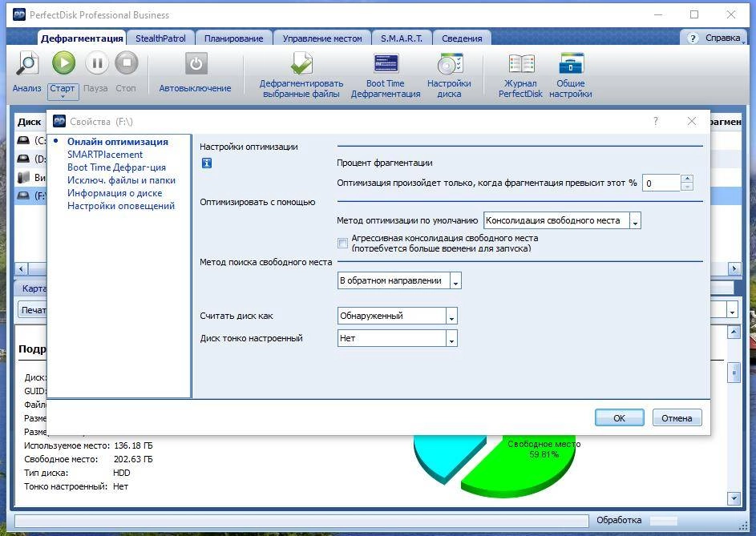The height and width of the screenshot is (536, 756).
Task: Open SMARTPlacement settings page
Action: pos(105,155)
